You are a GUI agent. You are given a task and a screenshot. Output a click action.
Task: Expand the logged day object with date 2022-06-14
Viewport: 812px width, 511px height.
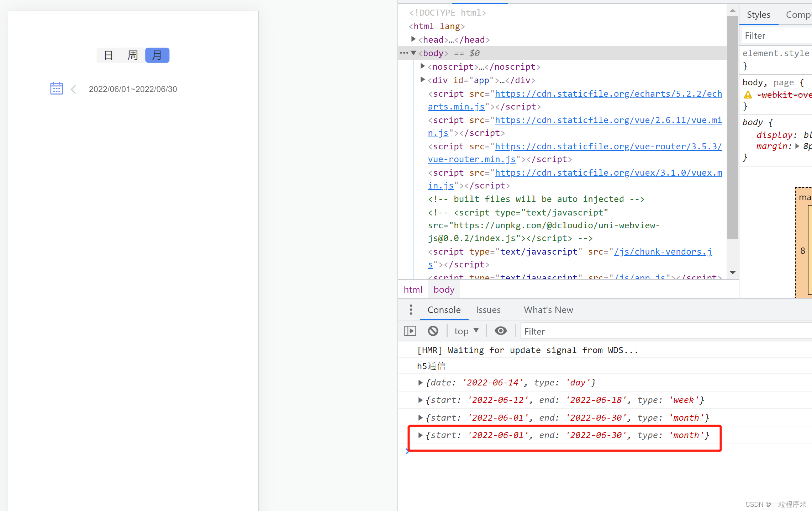point(420,383)
